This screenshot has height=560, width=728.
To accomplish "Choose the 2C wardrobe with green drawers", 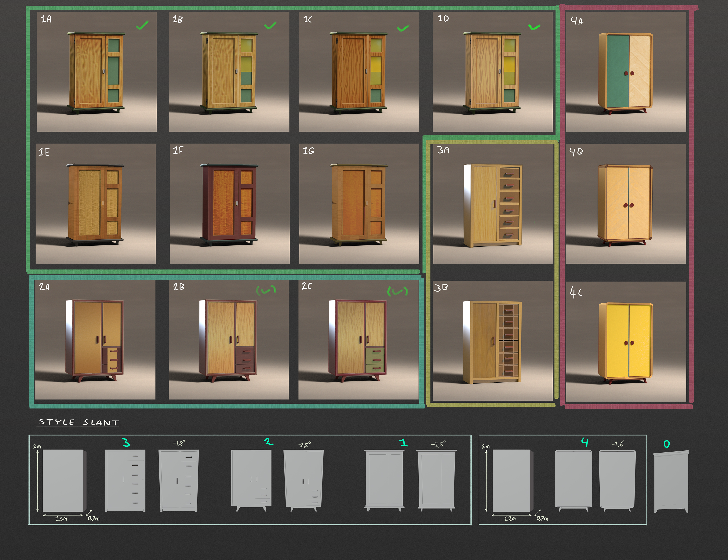I will [358, 340].
